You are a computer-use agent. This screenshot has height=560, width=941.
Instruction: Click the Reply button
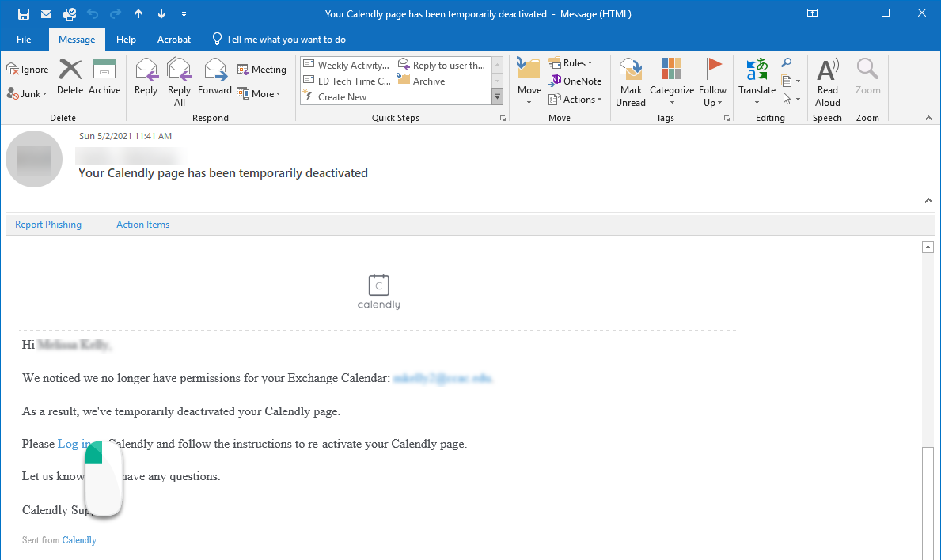tap(146, 77)
